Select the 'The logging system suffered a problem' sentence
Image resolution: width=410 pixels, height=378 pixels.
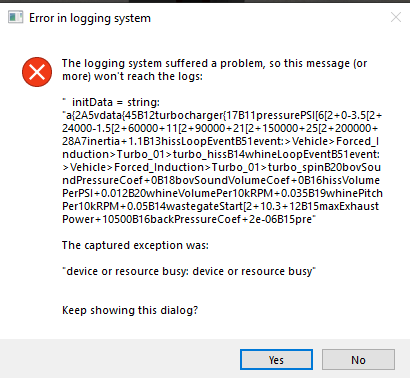click(215, 70)
